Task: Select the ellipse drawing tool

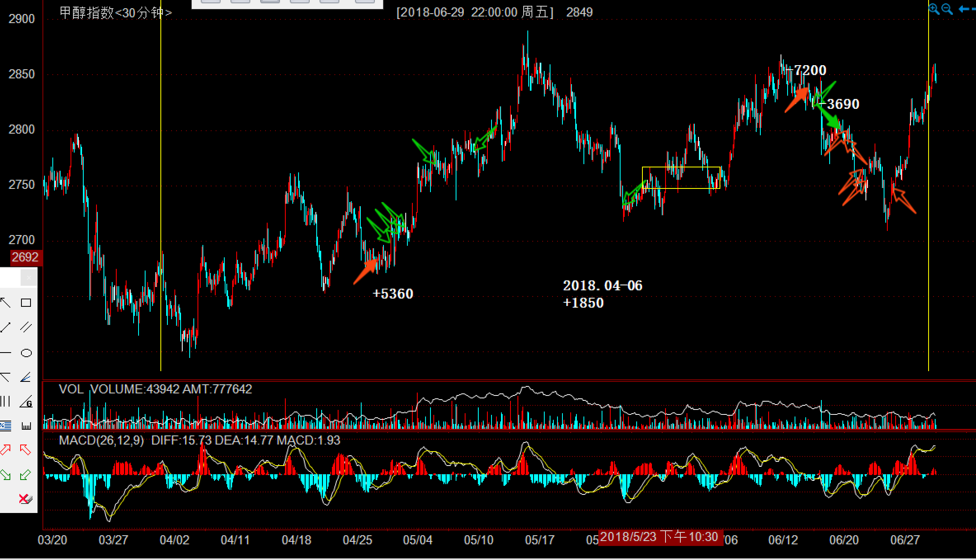Action: pyautogui.click(x=26, y=353)
